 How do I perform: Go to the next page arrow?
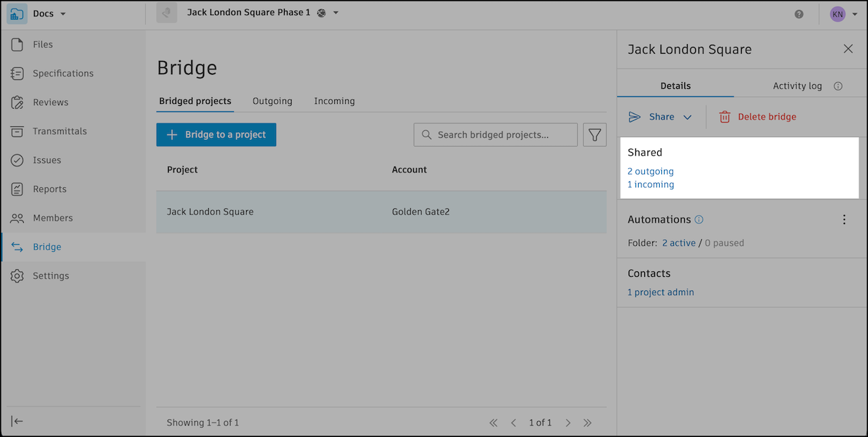point(568,423)
